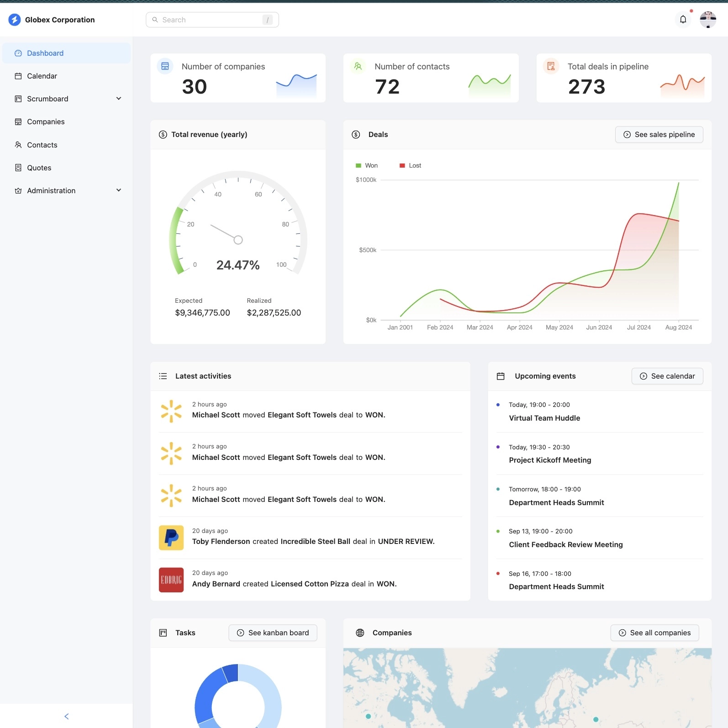This screenshot has width=728, height=728.
Task: Click the Realized $2,287,525.00 amount
Action: coord(274,313)
